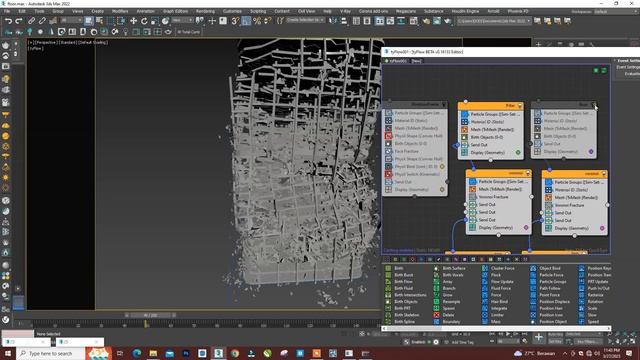Toggle the Auto Key mode button
This screenshot has width=640, height=360.
[555, 334]
